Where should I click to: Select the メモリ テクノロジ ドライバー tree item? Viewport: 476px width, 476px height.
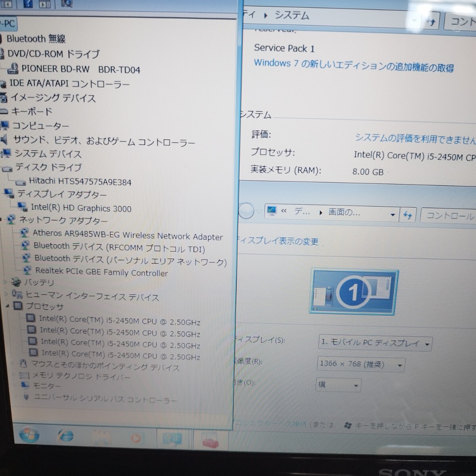(x=81, y=376)
